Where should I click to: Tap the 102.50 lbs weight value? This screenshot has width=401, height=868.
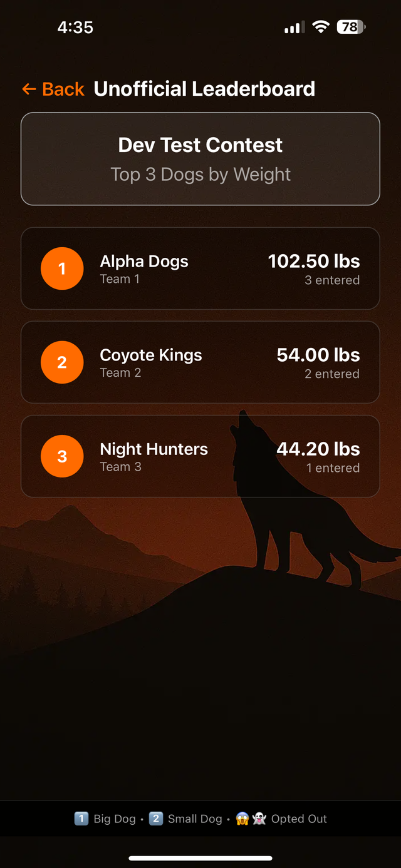point(314,261)
